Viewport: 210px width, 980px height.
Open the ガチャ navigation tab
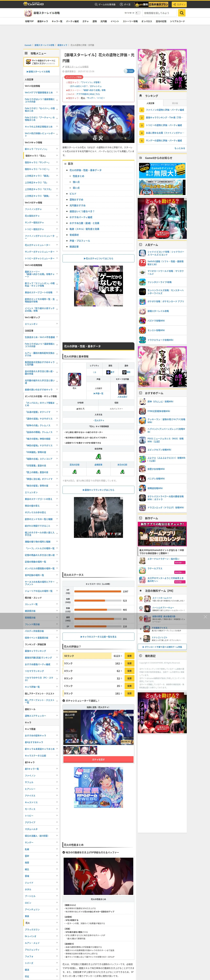tap(85, 21)
